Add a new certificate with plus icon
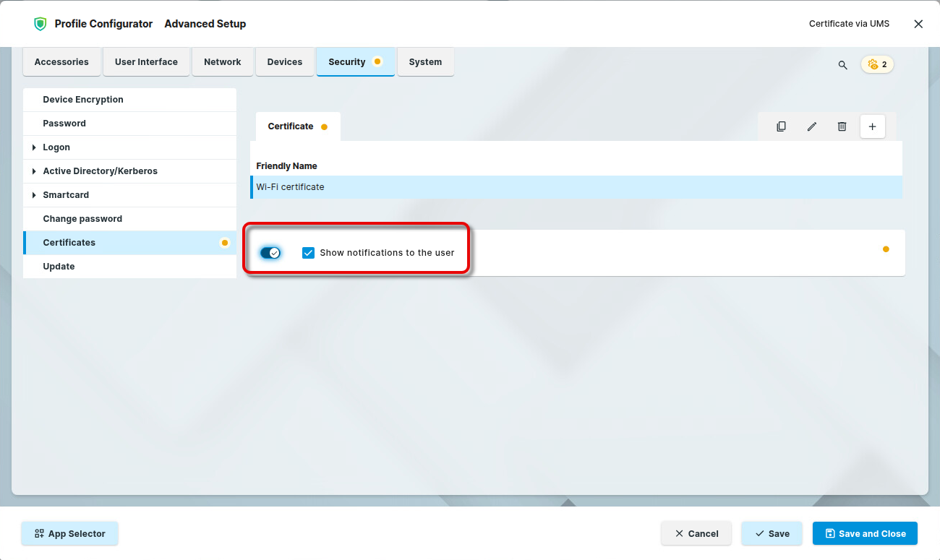Screen dimensions: 940x560 click(872, 126)
